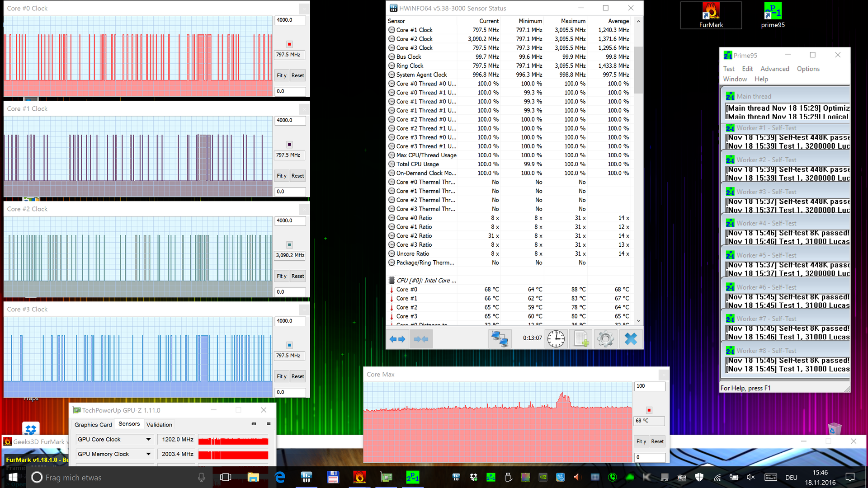Open GPU-Z hamburger menu icon
Image resolution: width=868 pixels, height=488 pixels.
(269, 424)
